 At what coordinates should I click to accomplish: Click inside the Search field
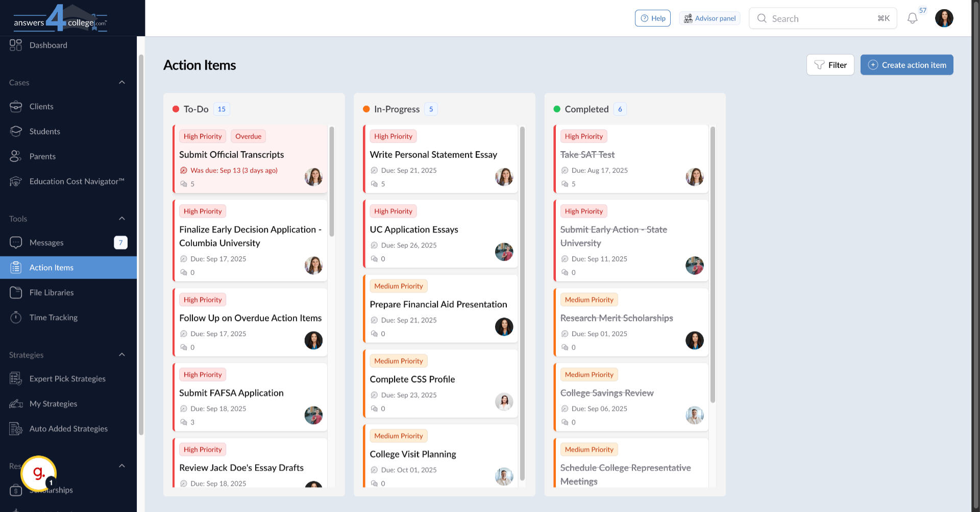coord(817,18)
